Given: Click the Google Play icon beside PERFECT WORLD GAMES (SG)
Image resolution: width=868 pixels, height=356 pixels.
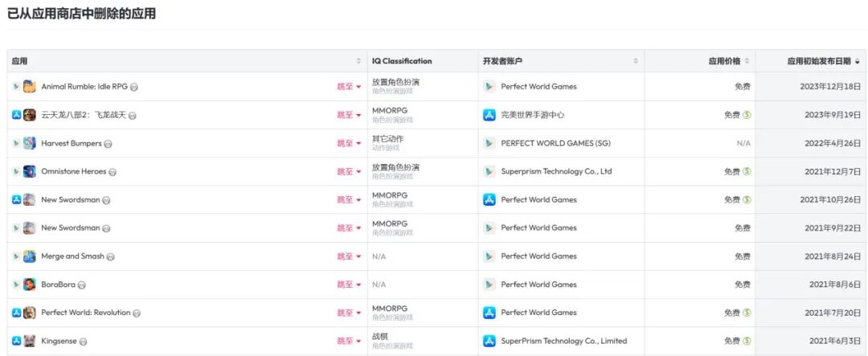Looking at the screenshot, I should tap(489, 143).
